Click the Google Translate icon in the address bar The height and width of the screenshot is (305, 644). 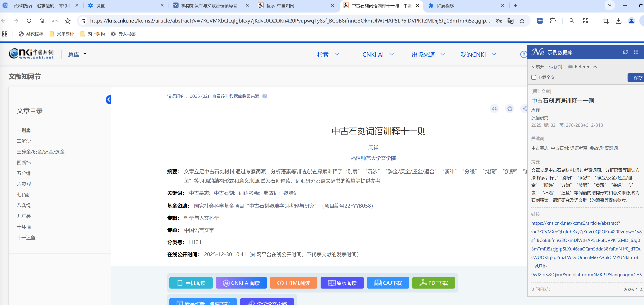click(x=511, y=21)
